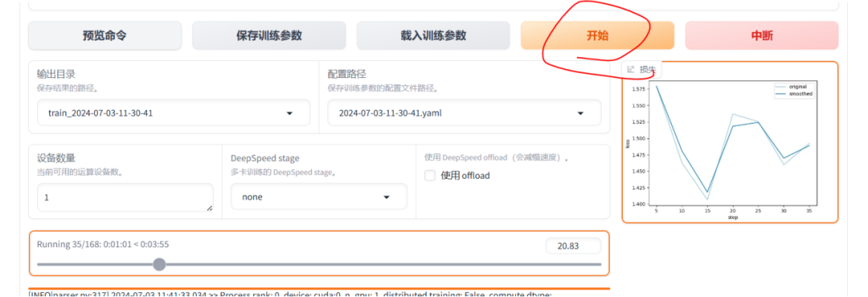Save training arguments with 保存训练参数

(269, 36)
